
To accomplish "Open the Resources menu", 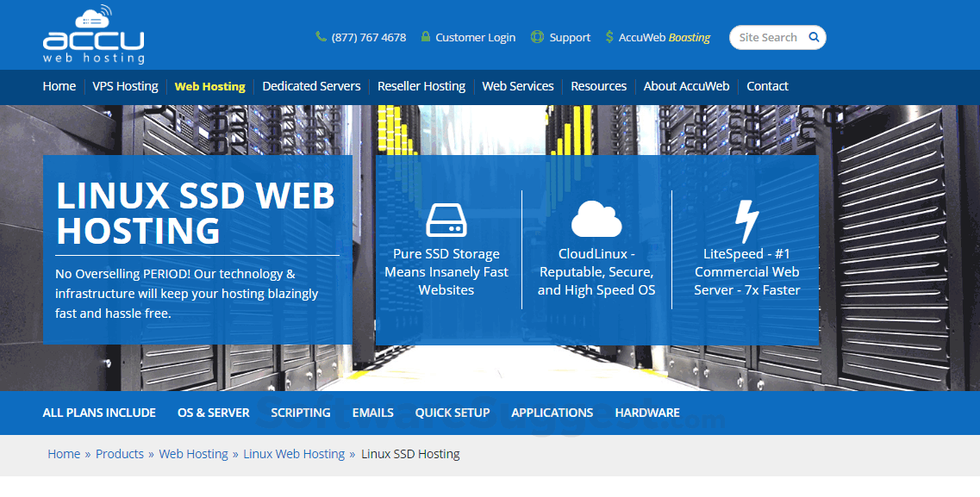I will 598,86.
